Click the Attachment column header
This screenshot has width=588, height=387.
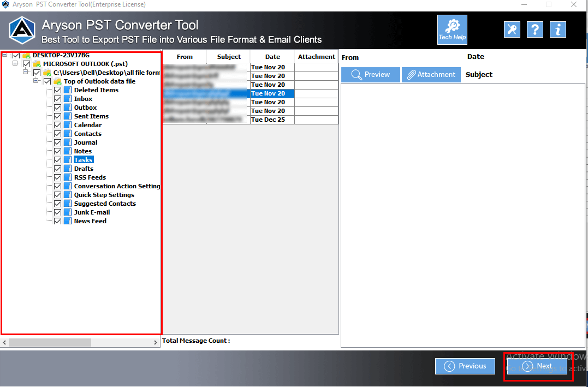[316, 56]
